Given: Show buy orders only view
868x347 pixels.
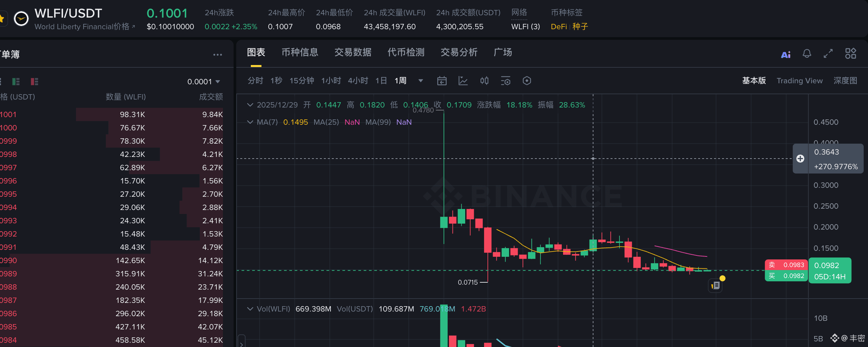Looking at the screenshot, I should point(16,82).
